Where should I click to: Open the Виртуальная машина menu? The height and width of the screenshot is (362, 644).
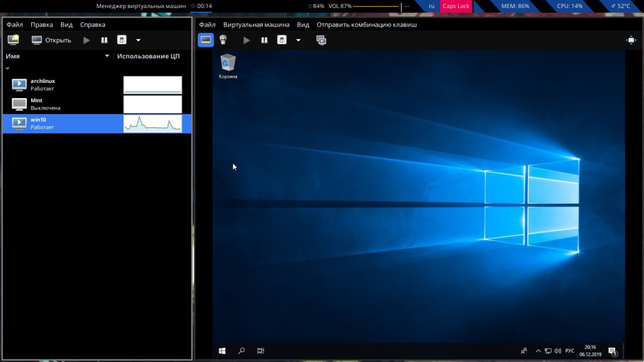click(256, 25)
